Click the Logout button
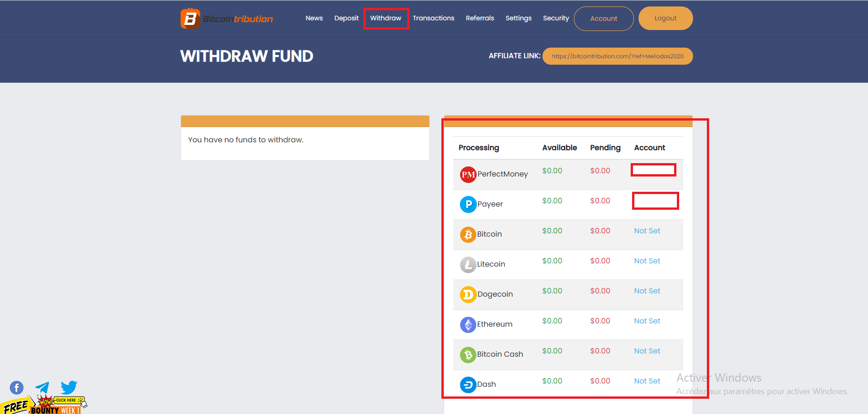868x414 pixels. click(x=665, y=18)
